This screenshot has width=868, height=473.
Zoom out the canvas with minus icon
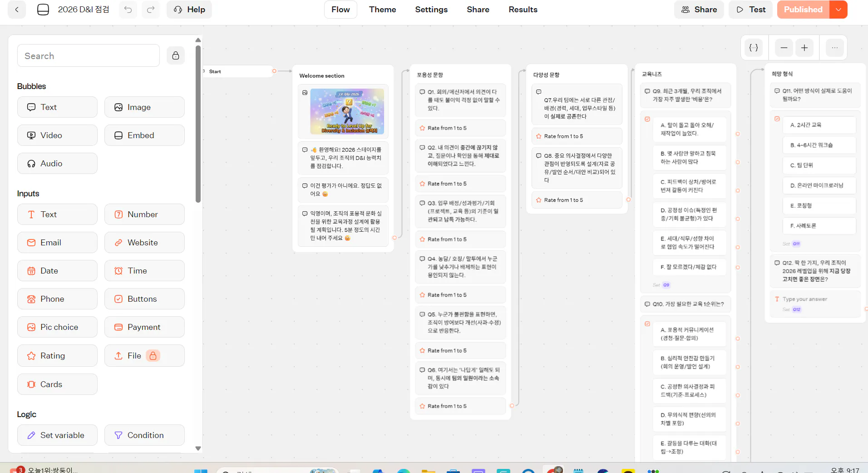[784, 48]
